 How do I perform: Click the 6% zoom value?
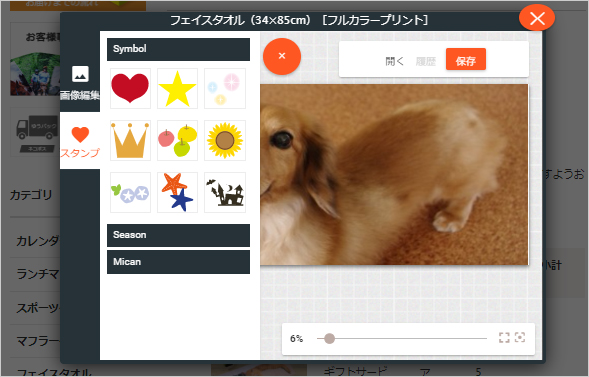tap(296, 339)
